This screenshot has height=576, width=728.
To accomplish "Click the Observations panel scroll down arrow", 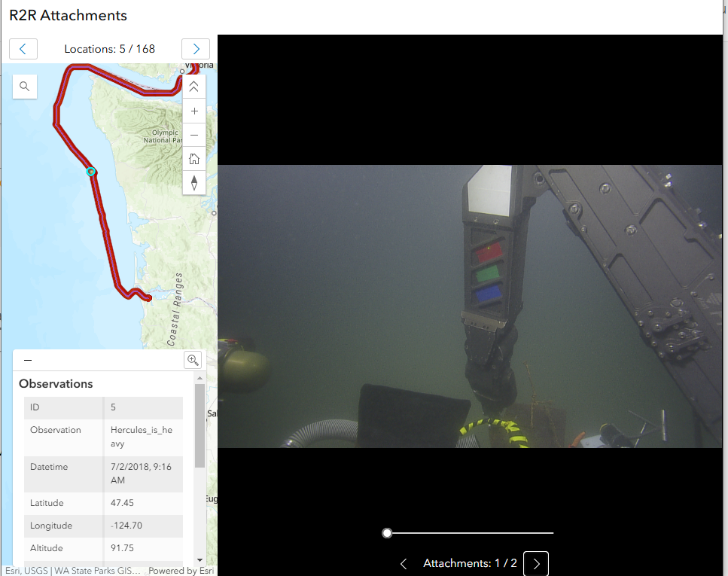I will 200,559.
